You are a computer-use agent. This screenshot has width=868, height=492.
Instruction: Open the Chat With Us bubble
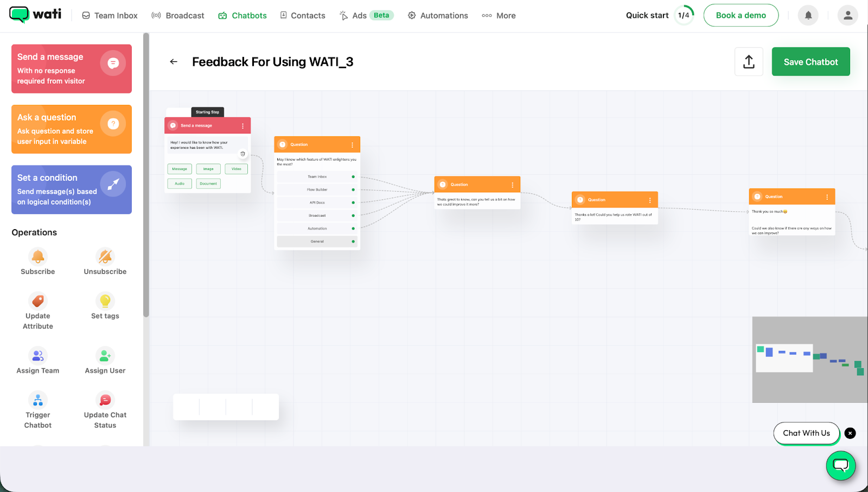[x=807, y=433]
